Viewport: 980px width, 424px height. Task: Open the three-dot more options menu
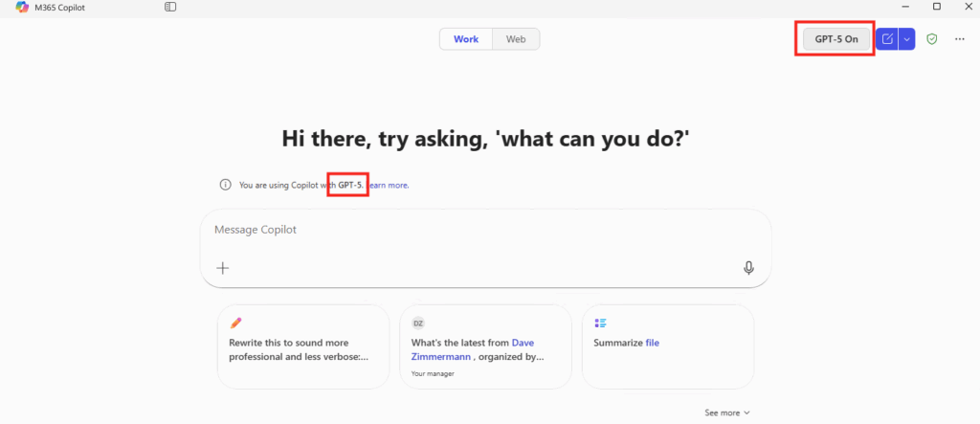pyautogui.click(x=959, y=39)
